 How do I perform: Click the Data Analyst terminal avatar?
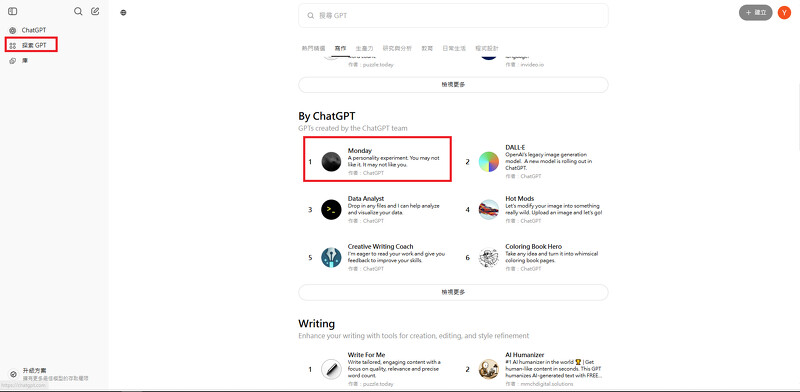click(331, 210)
